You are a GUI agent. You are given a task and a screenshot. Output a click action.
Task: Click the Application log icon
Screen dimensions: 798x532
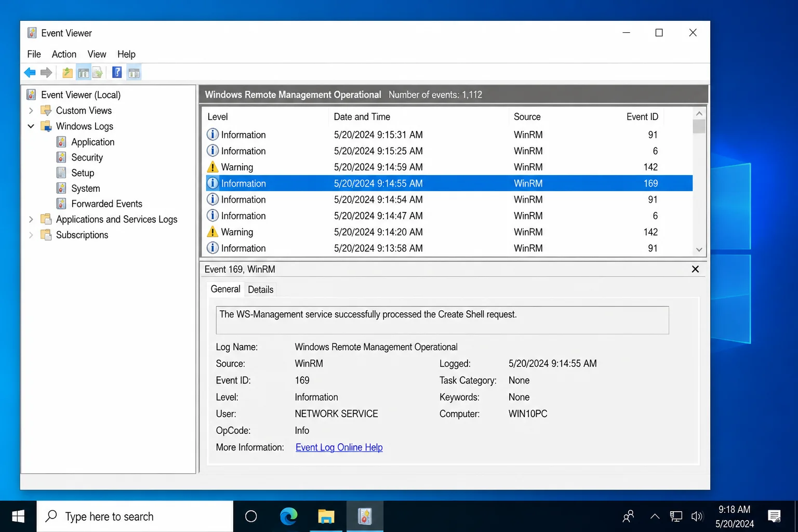pos(61,142)
